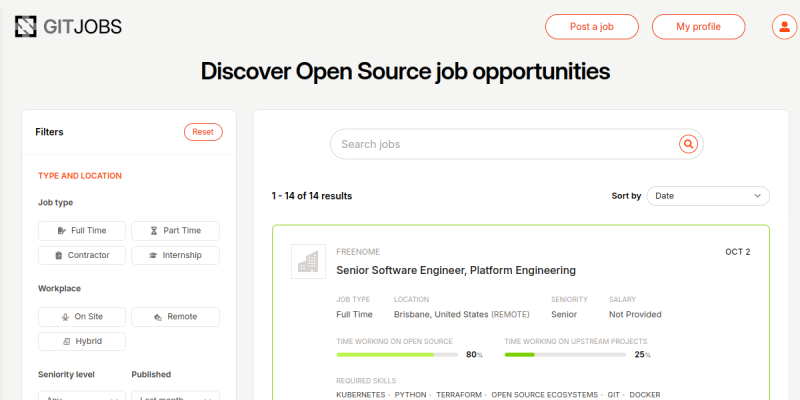Click the TYPE AND LOCATION section heading
Image resolution: width=800 pixels, height=400 pixels.
click(80, 176)
